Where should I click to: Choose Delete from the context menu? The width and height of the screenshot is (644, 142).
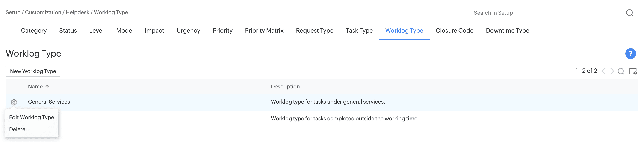click(x=17, y=129)
